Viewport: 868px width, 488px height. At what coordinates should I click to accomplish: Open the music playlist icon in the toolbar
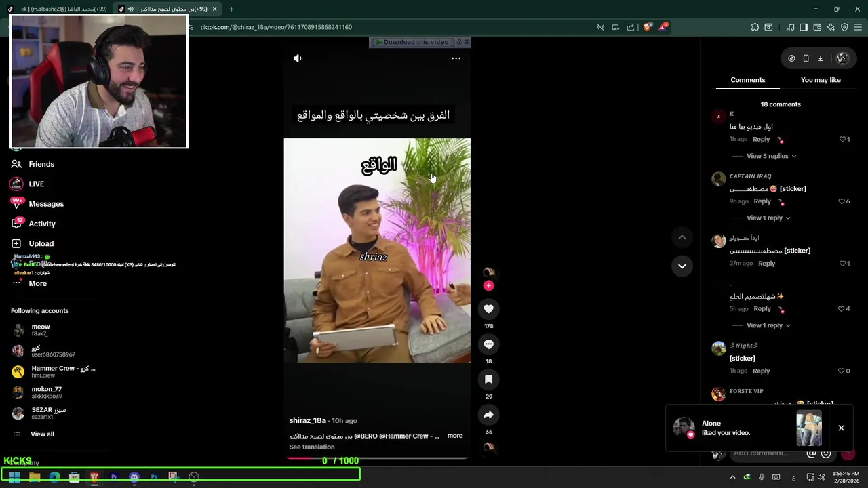coord(790,27)
